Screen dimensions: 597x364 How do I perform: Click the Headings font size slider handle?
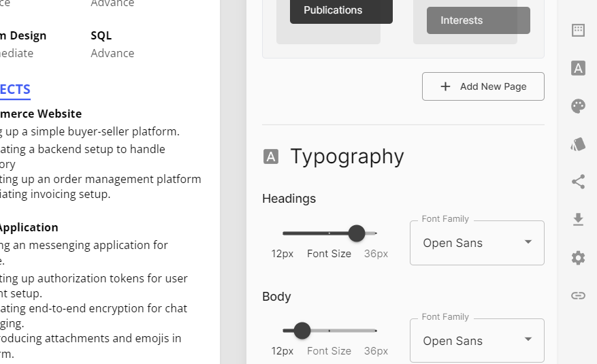(x=357, y=233)
